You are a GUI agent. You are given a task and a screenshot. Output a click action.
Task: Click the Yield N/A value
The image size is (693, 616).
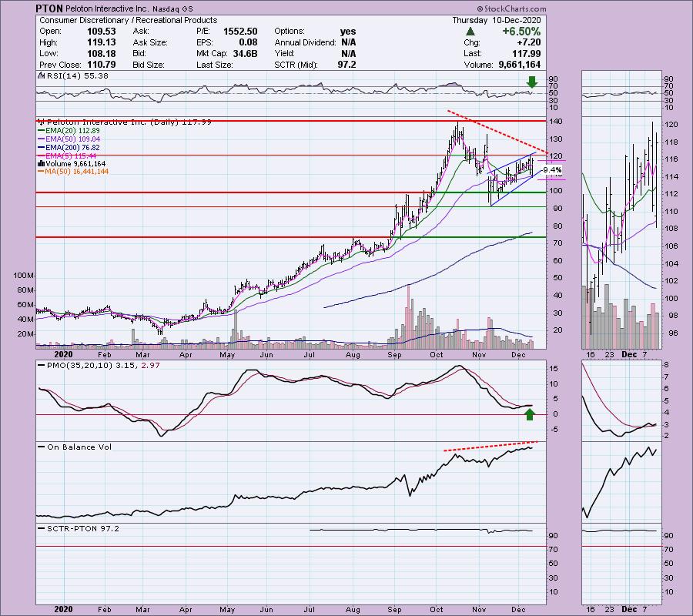pyautogui.click(x=349, y=53)
